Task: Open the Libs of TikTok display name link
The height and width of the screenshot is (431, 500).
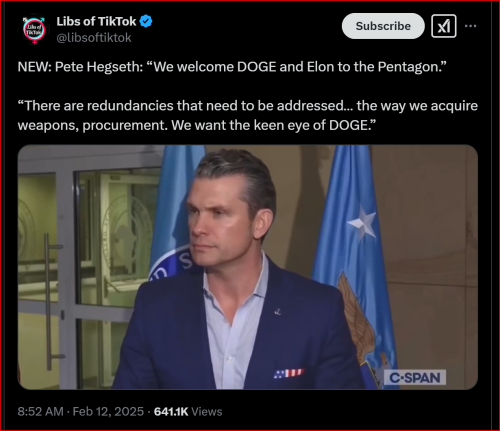Action: (96, 21)
